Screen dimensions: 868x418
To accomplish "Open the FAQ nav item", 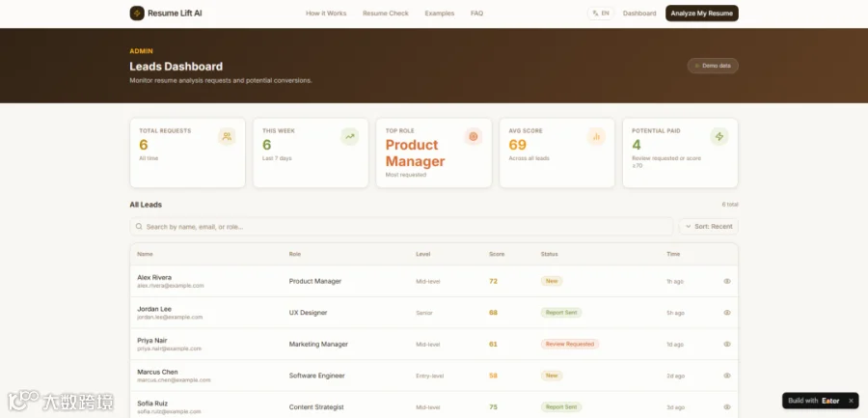I will (476, 14).
